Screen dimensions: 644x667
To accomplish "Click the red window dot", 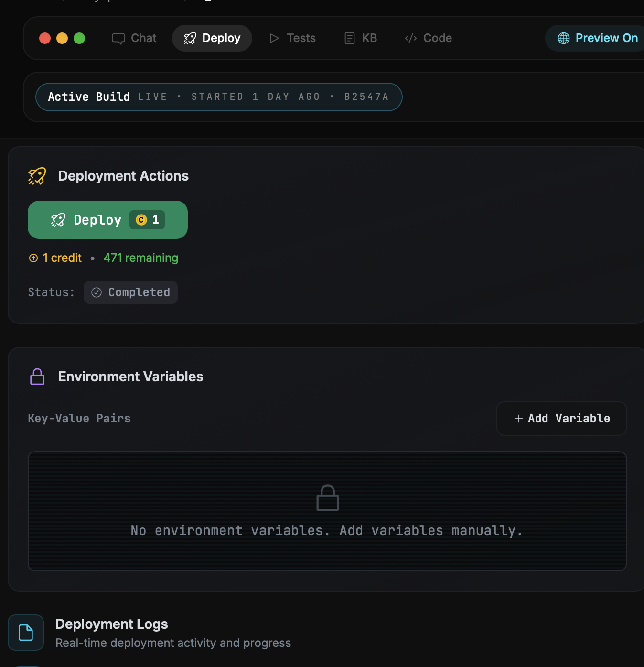I will (45, 38).
